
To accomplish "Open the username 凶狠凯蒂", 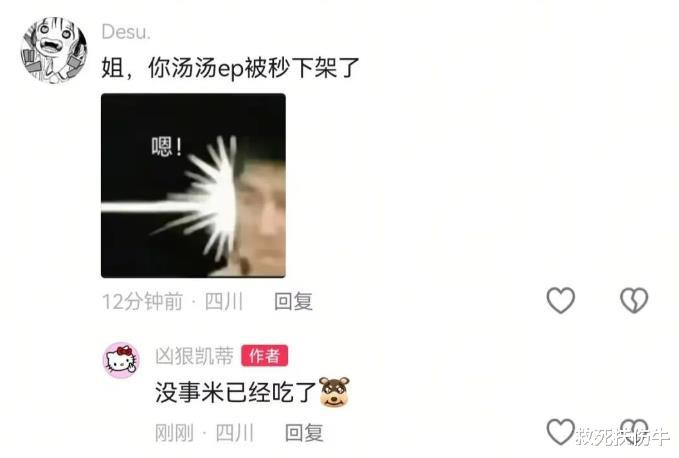I will 194,356.
